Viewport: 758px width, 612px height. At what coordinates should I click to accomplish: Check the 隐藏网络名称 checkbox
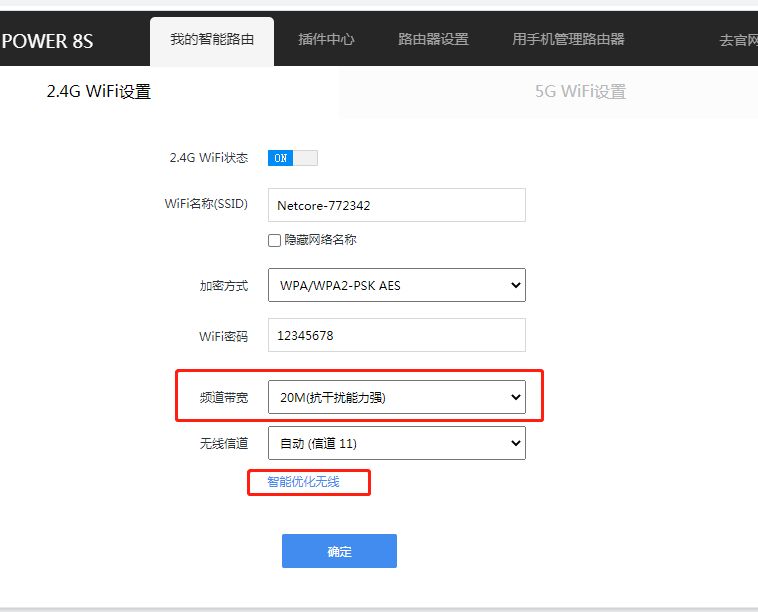click(274, 240)
